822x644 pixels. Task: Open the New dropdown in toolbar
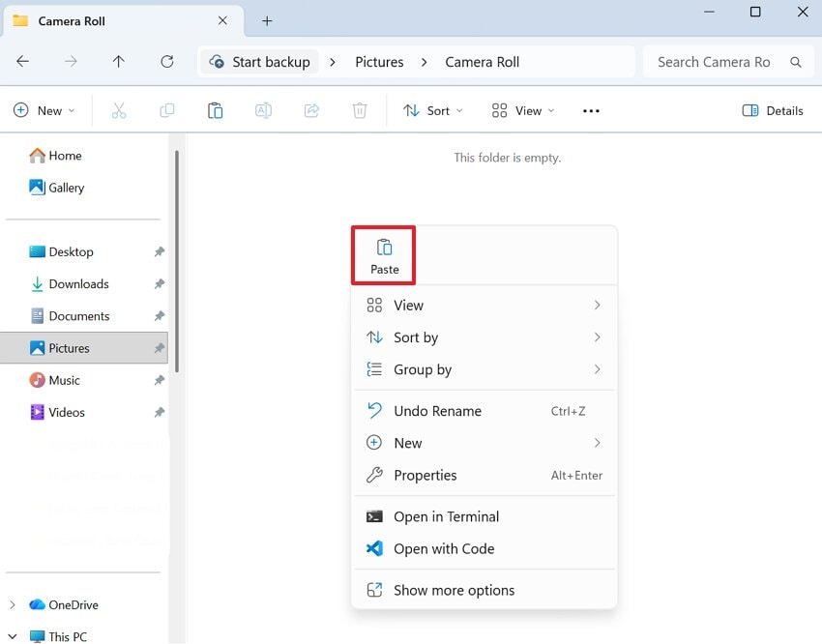click(x=44, y=111)
